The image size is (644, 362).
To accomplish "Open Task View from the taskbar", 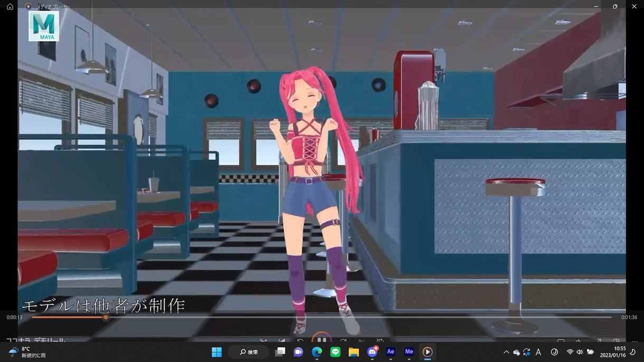I will pyautogui.click(x=280, y=352).
